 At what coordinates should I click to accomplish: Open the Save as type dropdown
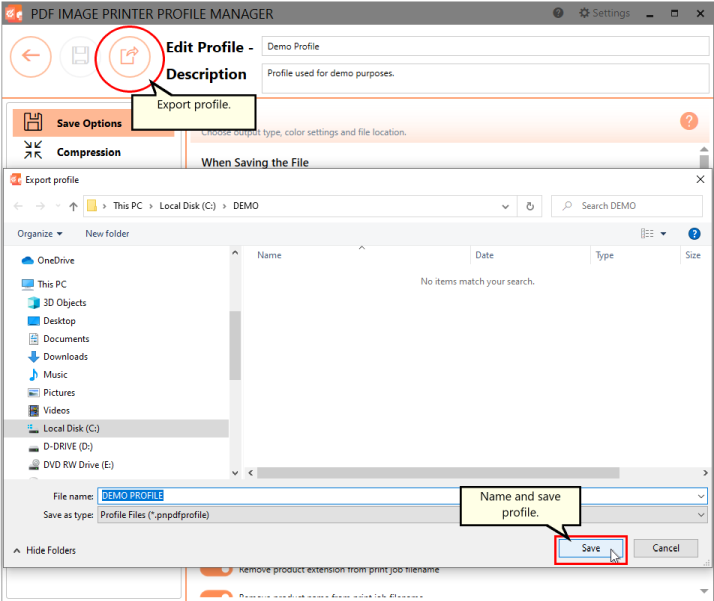point(403,515)
